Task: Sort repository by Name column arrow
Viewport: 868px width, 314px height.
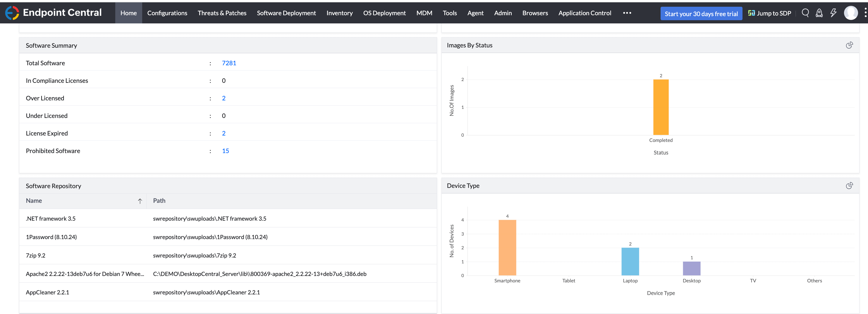Action: (140, 201)
